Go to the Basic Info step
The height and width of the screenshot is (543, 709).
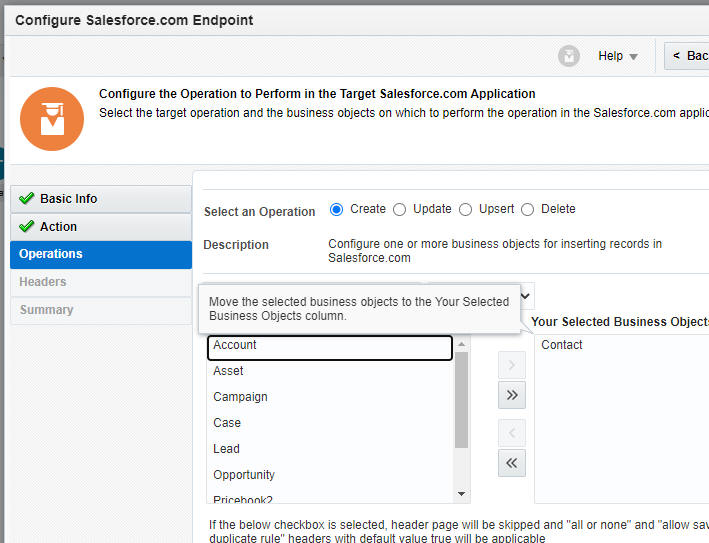click(101, 199)
